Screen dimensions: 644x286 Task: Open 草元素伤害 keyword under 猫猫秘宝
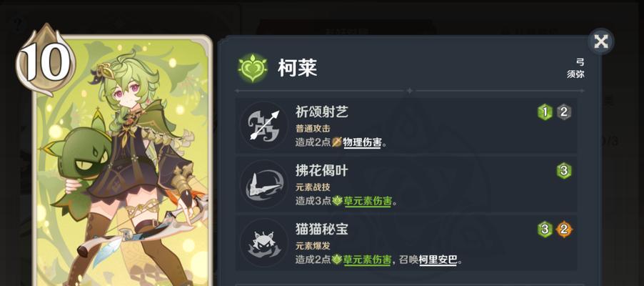click(x=368, y=260)
